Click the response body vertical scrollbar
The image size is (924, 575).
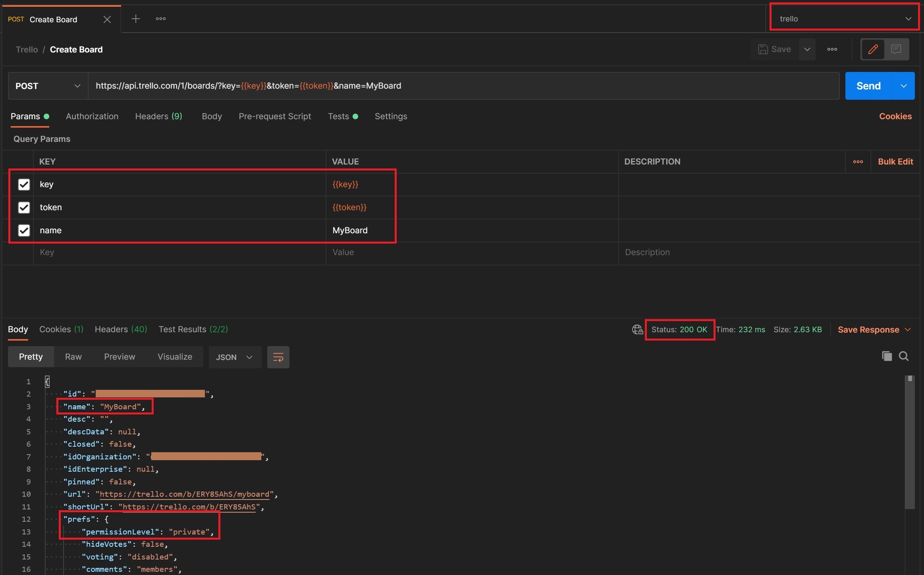[910, 441]
